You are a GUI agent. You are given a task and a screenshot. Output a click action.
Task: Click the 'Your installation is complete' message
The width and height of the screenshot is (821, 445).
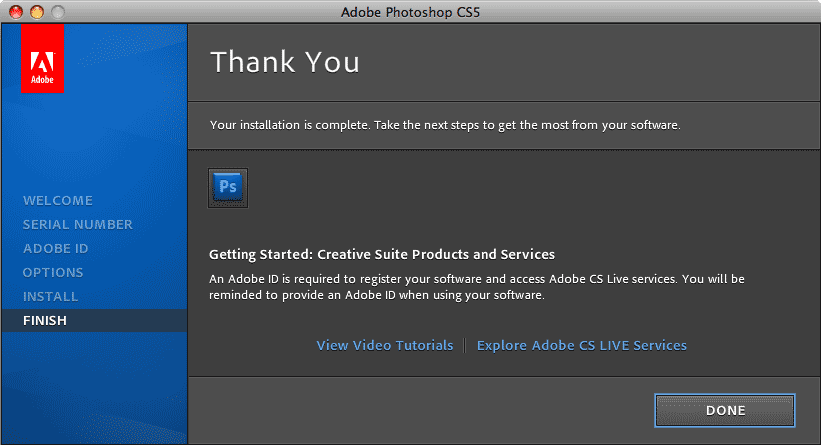pos(445,125)
